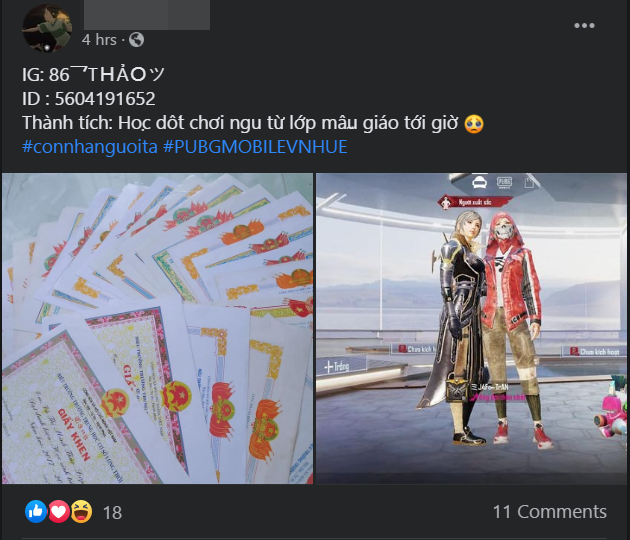Click the poster's profile avatar
This screenshot has height=540, width=630.
click(x=47, y=28)
